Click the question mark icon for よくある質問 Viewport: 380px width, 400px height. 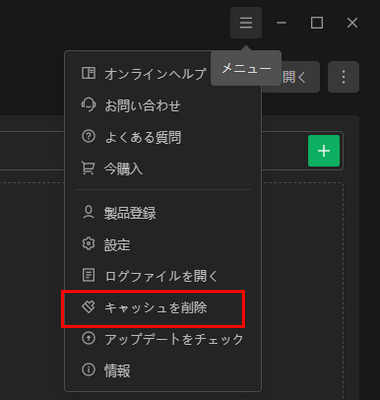(x=88, y=137)
